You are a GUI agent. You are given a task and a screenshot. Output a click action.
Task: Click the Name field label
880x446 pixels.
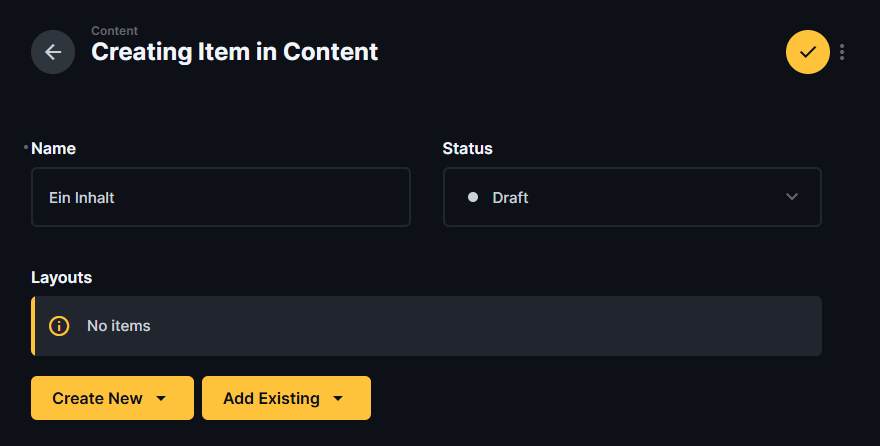coord(54,148)
